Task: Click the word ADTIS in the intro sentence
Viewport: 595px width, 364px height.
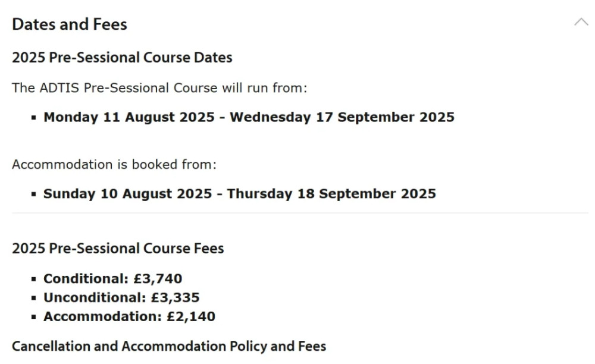Action: [59, 87]
